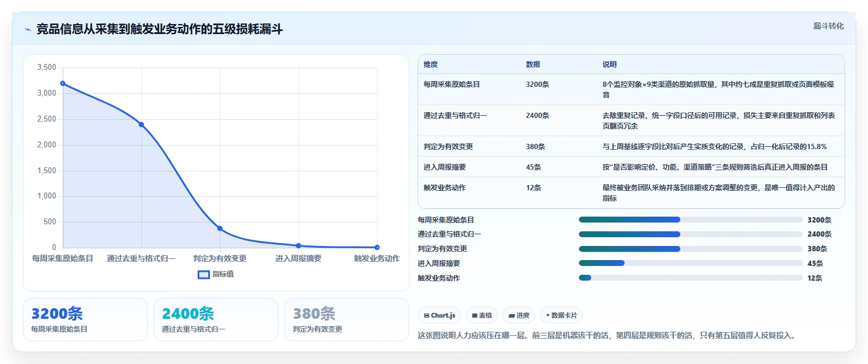Click the x-axis label 触发业务动作
This screenshot has width=868, height=364.
pos(377,258)
